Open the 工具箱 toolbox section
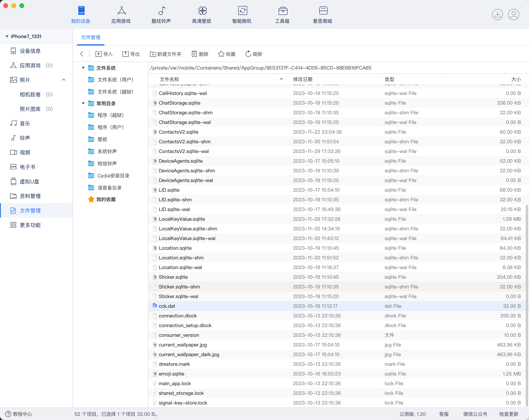 (x=282, y=15)
